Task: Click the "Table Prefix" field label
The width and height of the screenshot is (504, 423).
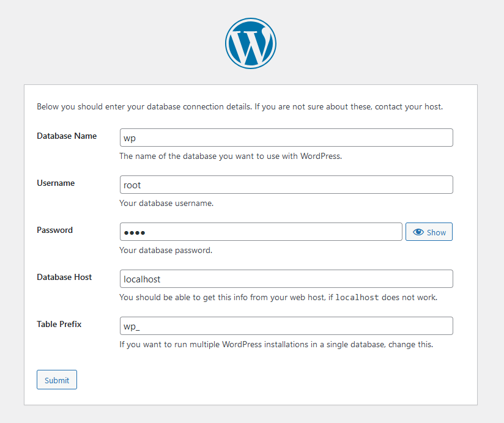Action: 59,324
